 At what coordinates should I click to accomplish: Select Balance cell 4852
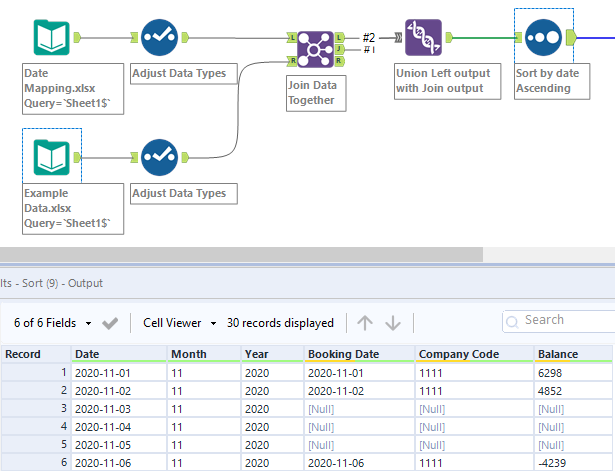573,391
